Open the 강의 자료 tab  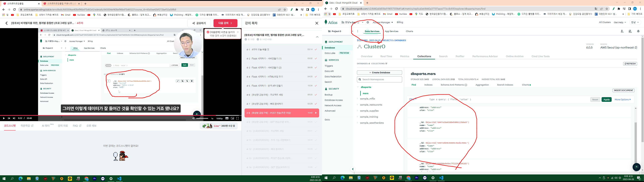63,126
